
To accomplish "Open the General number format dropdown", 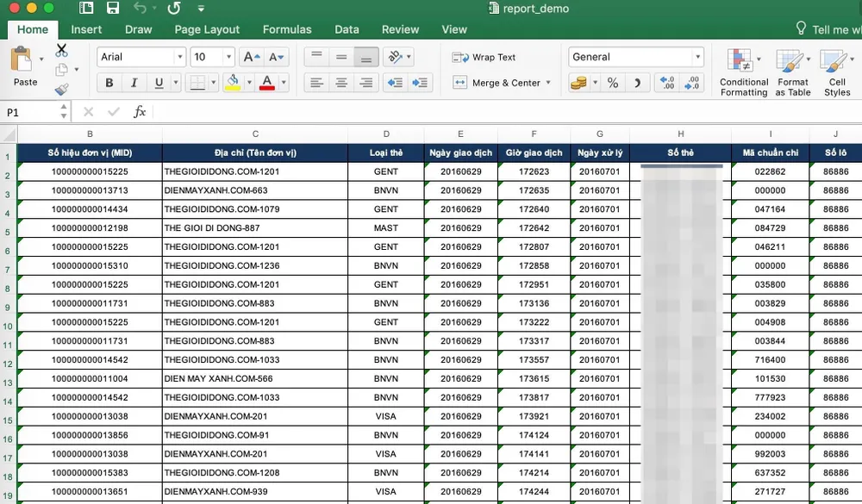I will (697, 57).
